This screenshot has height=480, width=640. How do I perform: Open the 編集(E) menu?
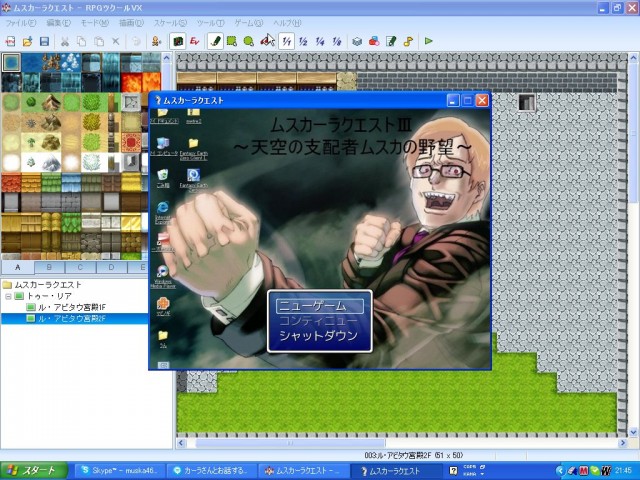coord(58,23)
